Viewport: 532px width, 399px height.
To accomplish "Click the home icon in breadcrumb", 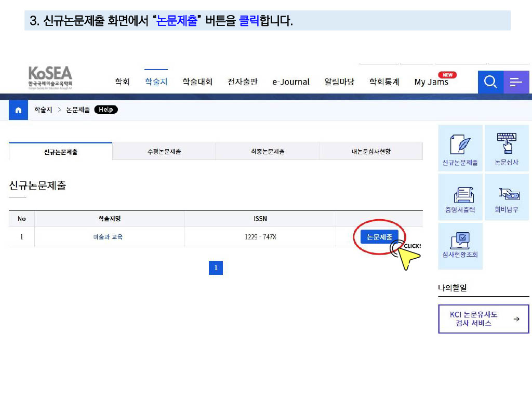I will coord(18,110).
